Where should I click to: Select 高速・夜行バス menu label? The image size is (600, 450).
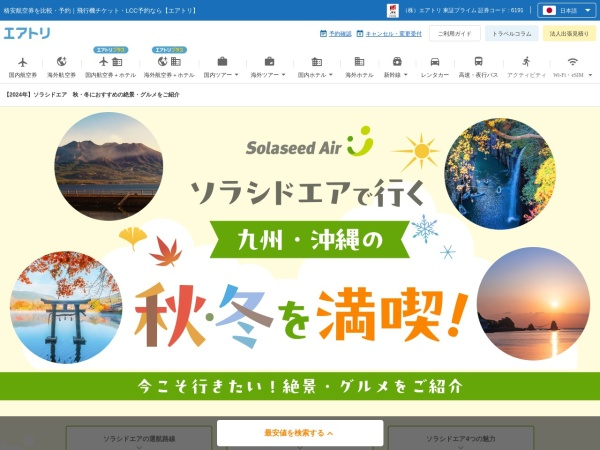(x=478, y=75)
